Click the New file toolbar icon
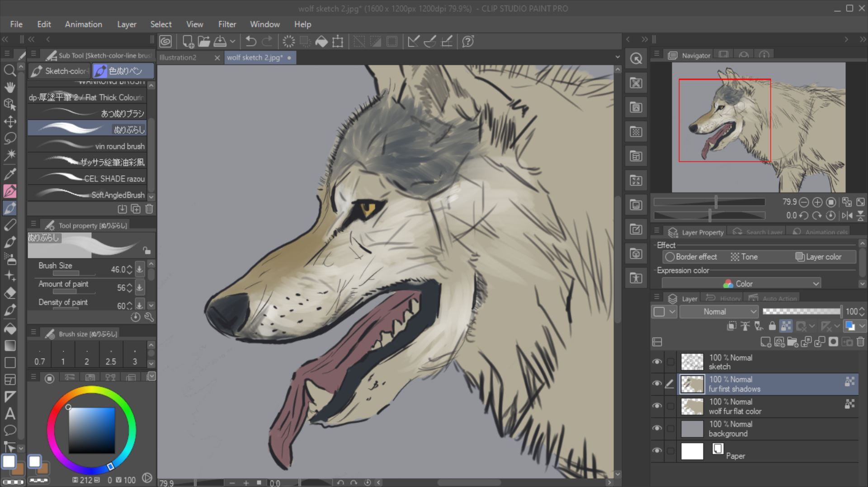The height and width of the screenshot is (487, 868). [x=188, y=42]
